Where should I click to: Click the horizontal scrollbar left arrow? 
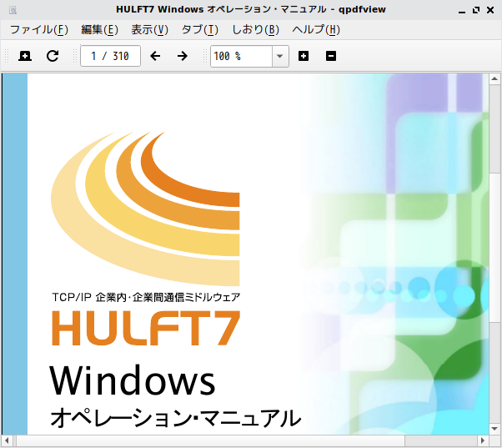(x=7, y=440)
